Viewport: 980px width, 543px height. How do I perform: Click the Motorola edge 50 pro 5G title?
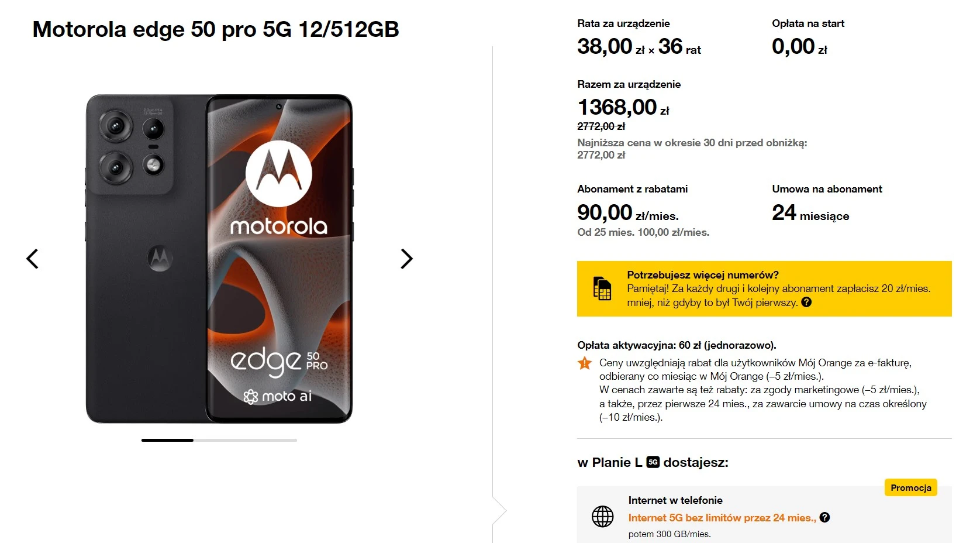click(216, 29)
